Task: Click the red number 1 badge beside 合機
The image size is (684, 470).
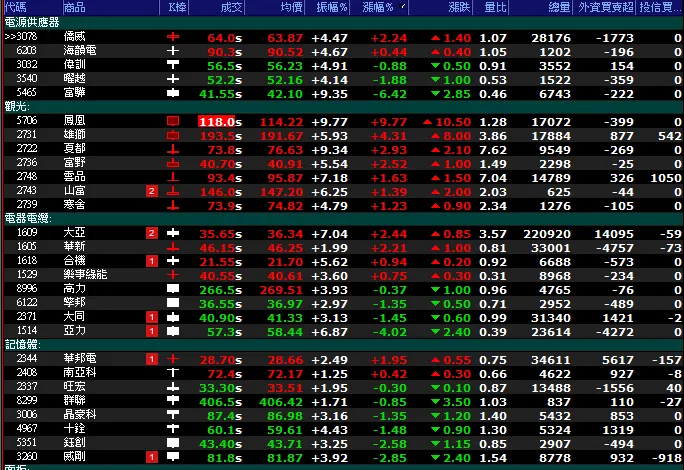Action: 151,261
